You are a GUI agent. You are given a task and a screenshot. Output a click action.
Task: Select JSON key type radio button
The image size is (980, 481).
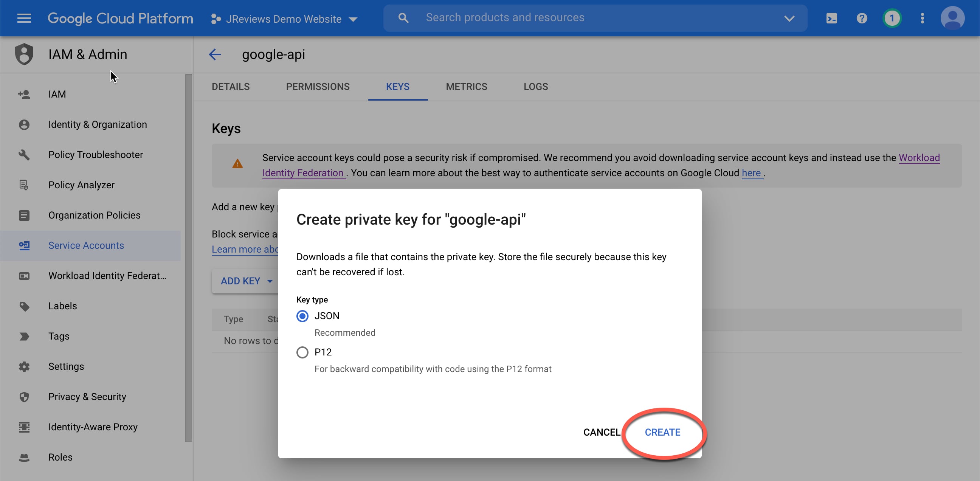[x=302, y=315]
